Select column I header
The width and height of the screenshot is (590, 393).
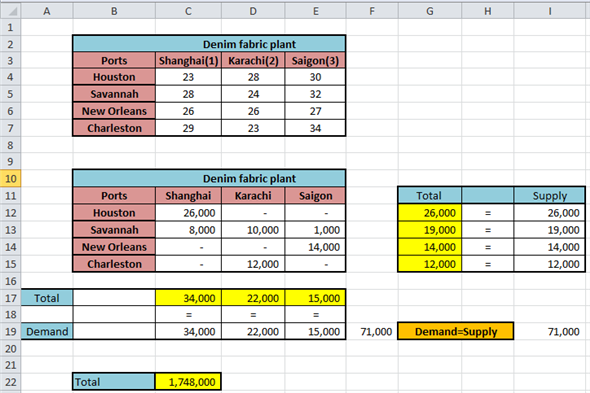click(550, 11)
